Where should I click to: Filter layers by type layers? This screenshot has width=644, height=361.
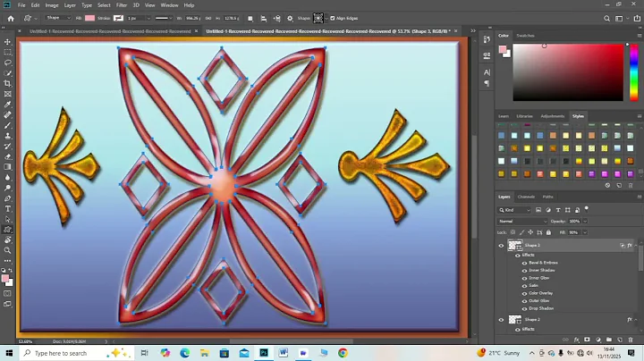point(558,210)
